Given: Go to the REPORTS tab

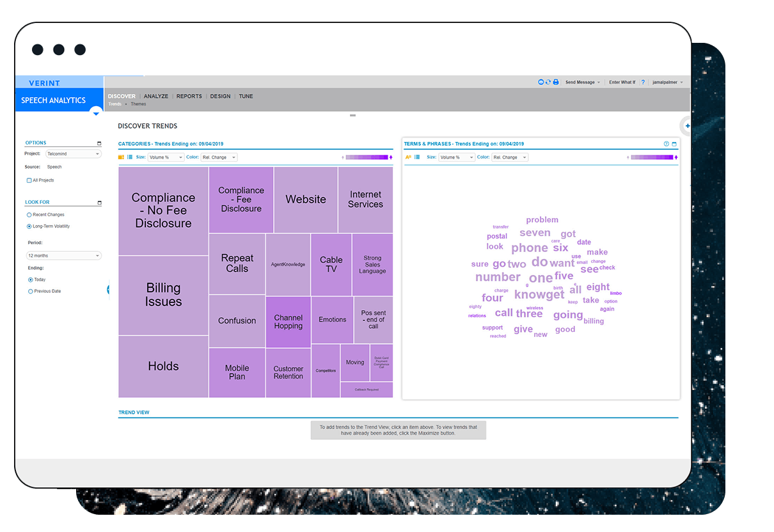Looking at the screenshot, I should (x=189, y=97).
